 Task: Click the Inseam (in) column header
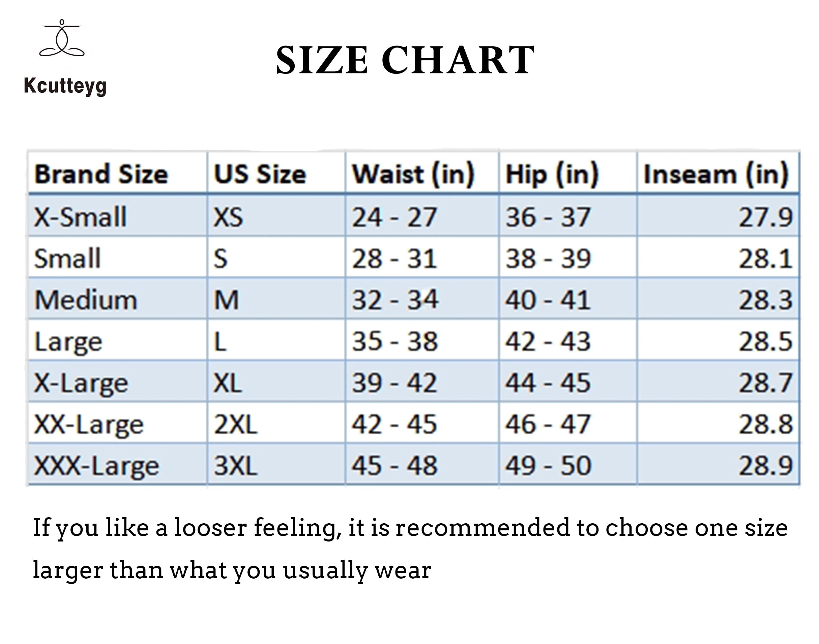pos(716,174)
